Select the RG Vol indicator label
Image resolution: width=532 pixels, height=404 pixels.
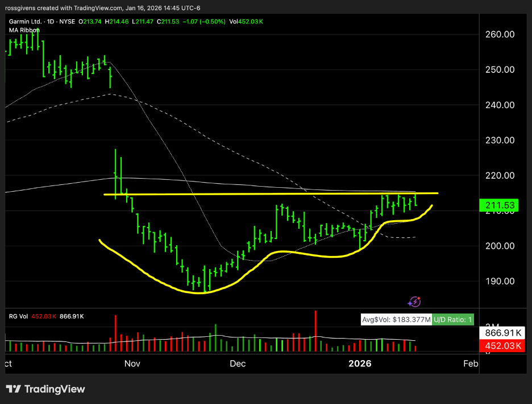pos(18,318)
